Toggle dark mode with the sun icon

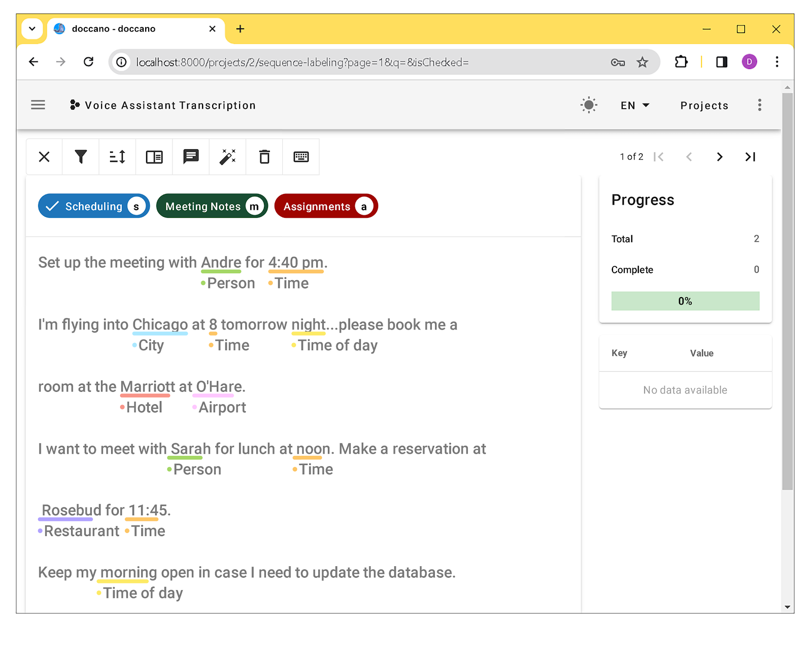coord(588,105)
